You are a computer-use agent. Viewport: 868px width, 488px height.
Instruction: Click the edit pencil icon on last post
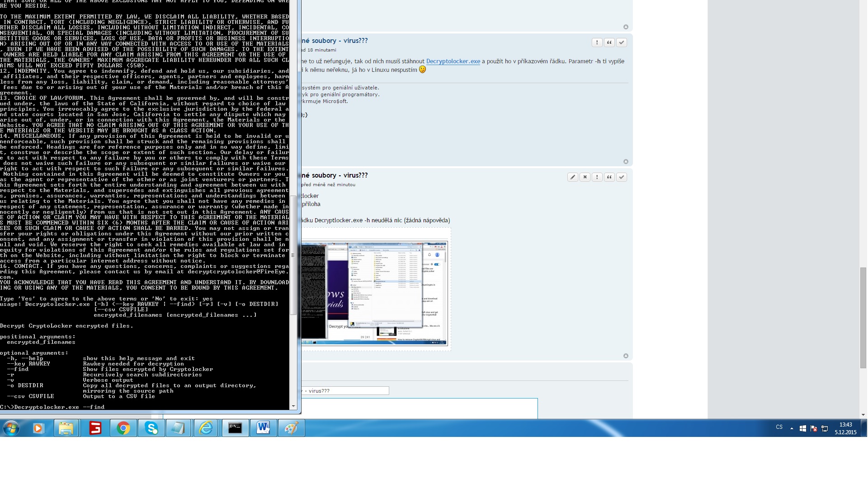point(573,177)
